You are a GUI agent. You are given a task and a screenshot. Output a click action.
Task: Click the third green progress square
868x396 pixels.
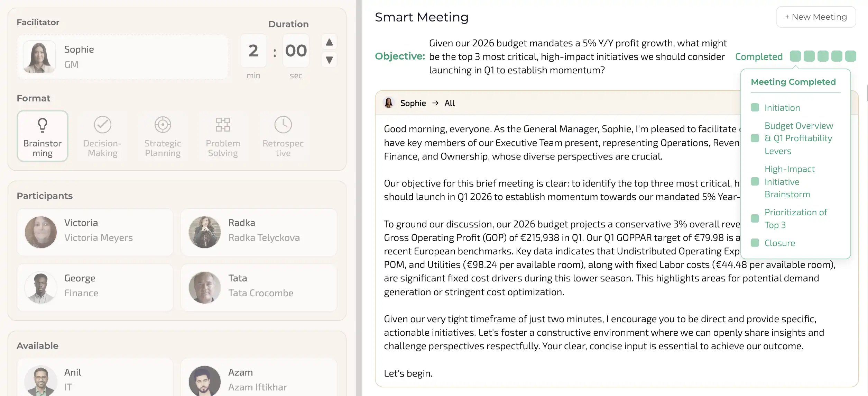coord(823,56)
